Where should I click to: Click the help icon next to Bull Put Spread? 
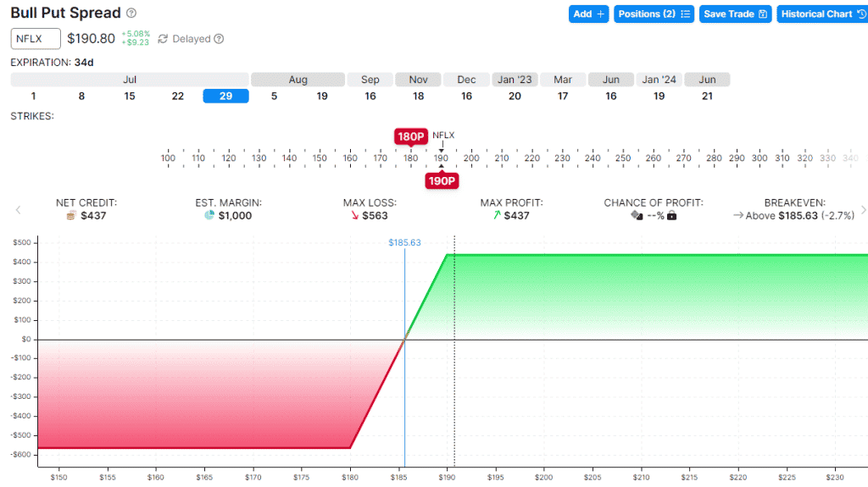pos(131,14)
